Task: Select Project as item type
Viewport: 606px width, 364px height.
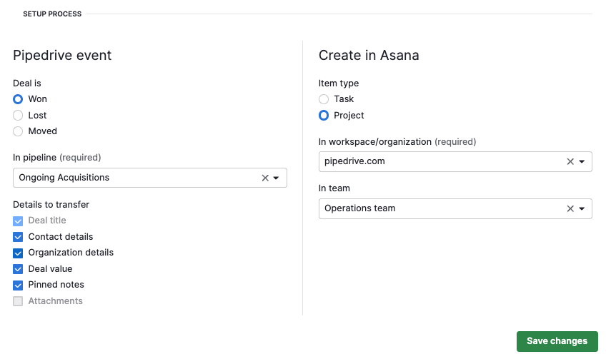Action: tap(324, 116)
